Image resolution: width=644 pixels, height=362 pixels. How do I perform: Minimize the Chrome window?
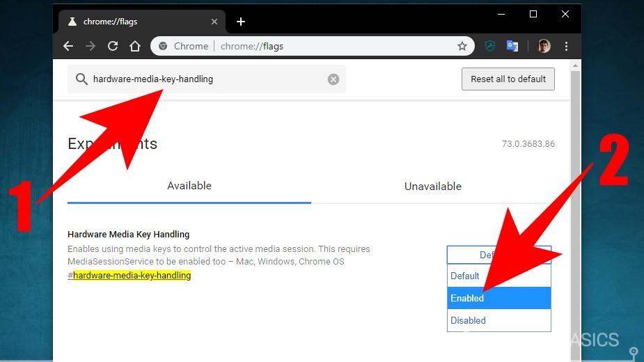(501, 14)
